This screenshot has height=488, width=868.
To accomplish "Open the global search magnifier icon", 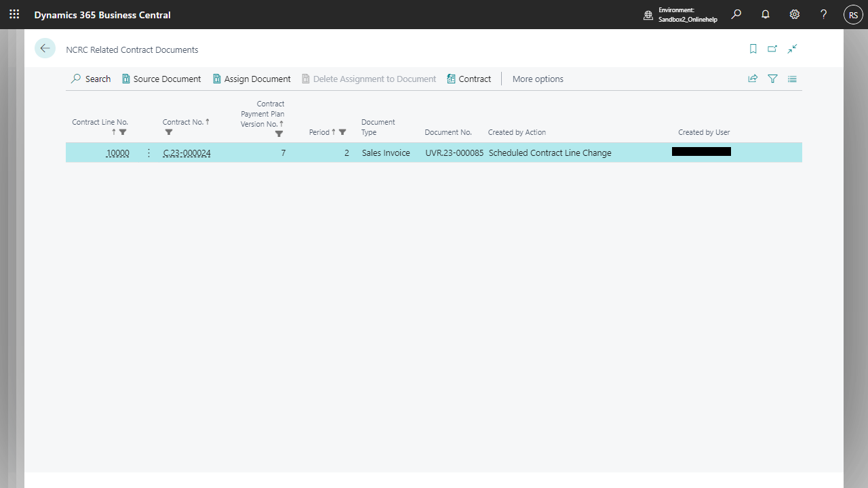I will point(736,14).
